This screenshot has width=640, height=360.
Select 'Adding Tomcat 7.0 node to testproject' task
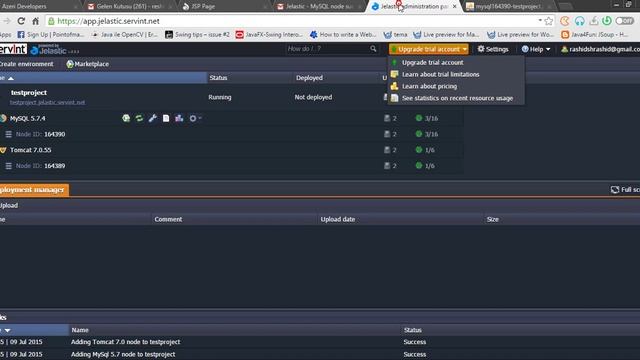125,342
